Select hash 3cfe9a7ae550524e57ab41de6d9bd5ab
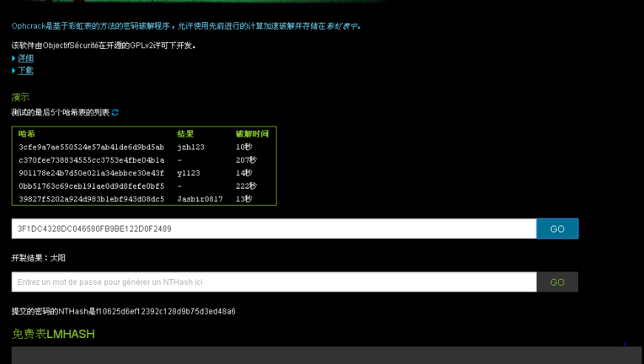Image resolution: width=644 pixels, height=364 pixels. pyautogui.click(x=91, y=147)
